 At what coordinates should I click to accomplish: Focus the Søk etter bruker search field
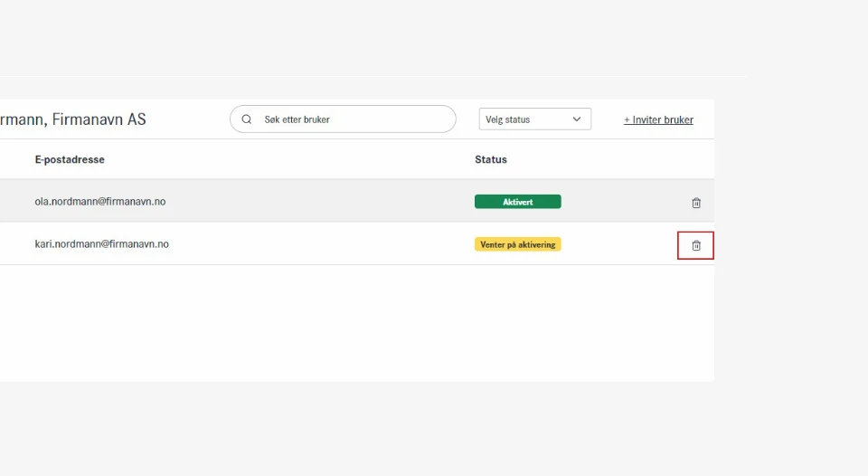point(353,119)
